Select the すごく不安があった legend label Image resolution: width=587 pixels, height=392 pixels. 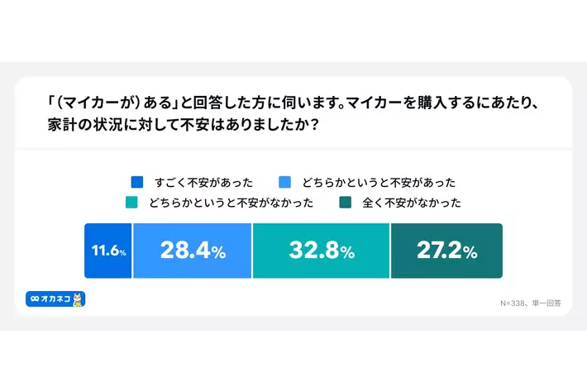(x=203, y=182)
